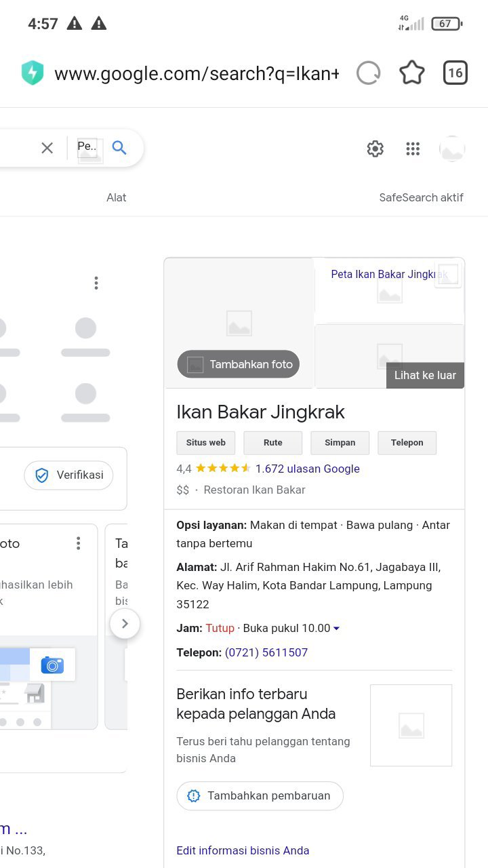Open the Alat search tools tab
488x868 pixels.
pyautogui.click(x=116, y=197)
